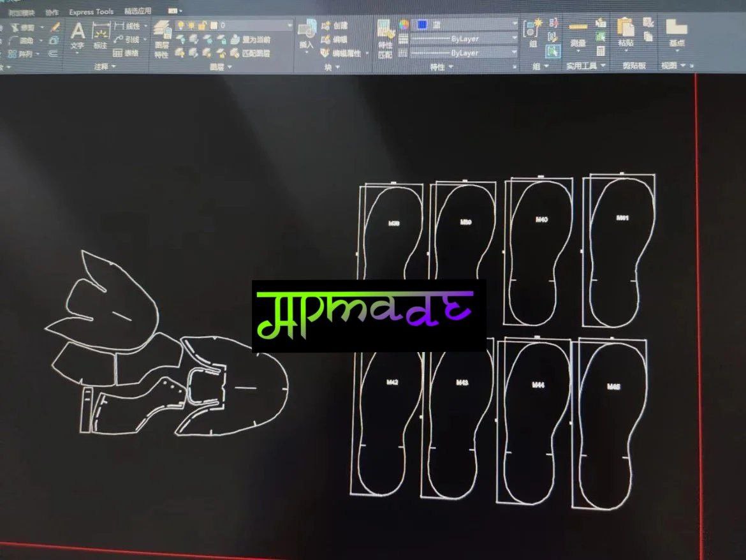Viewport: 746px width, 560px height.
Task: Select the Array (阵列) tool
Action: tap(22, 54)
